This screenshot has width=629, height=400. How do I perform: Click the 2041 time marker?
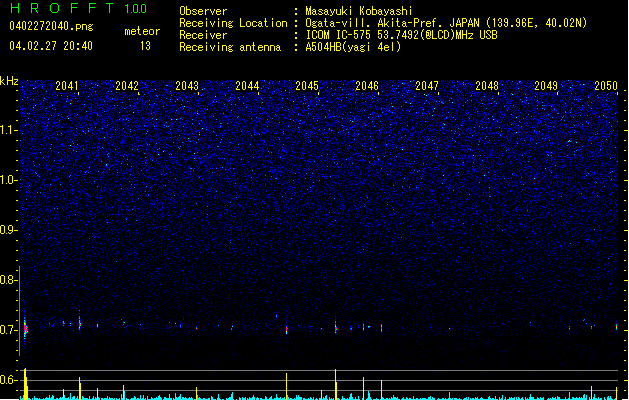pos(67,86)
